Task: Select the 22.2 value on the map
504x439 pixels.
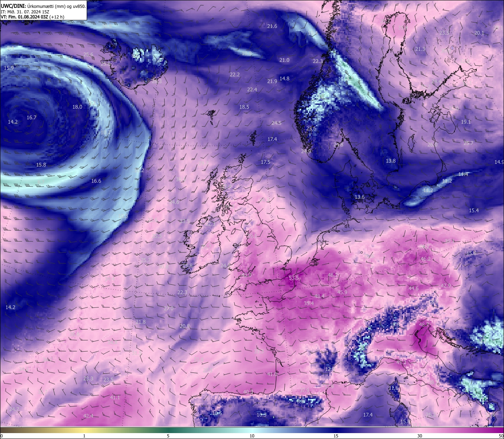Action: coord(235,74)
